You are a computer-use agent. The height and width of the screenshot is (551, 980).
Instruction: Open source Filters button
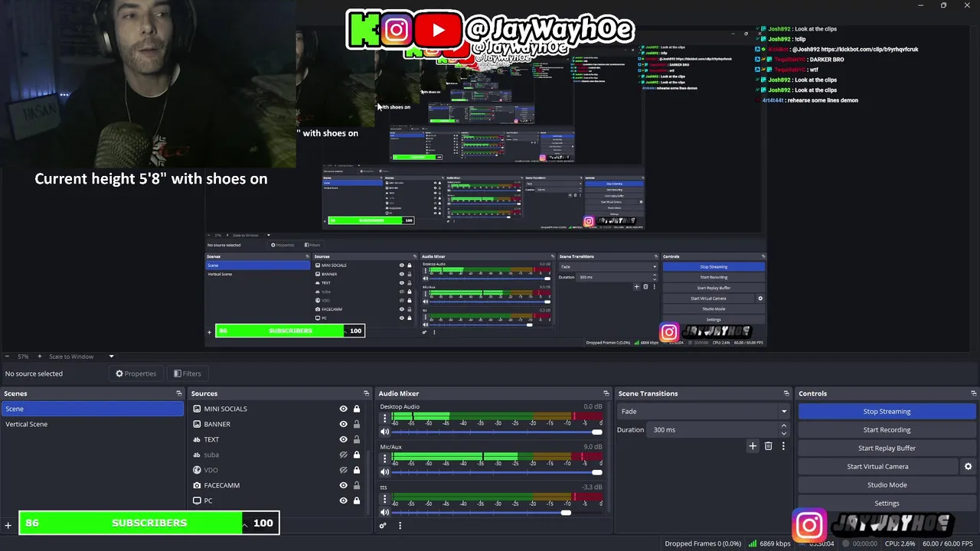(x=187, y=373)
